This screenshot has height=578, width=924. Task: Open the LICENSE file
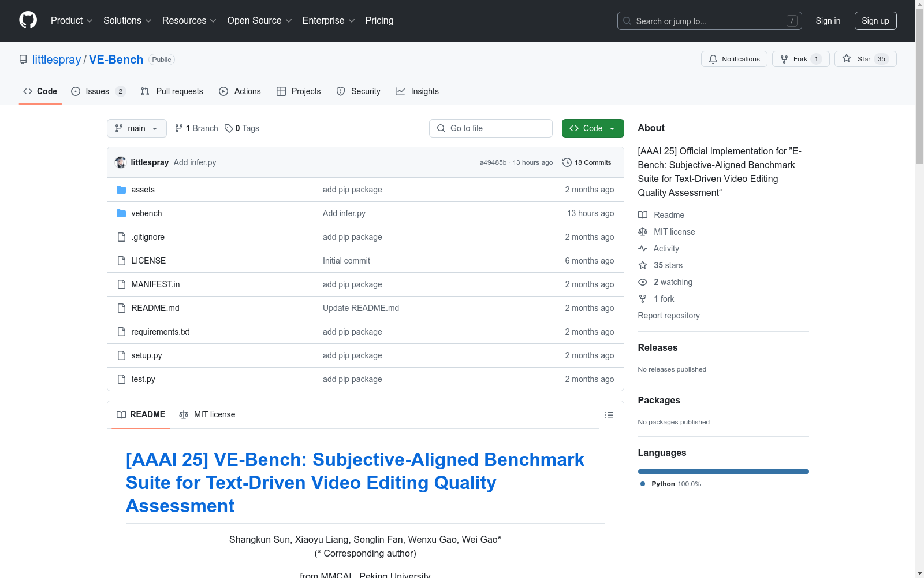click(148, 261)
